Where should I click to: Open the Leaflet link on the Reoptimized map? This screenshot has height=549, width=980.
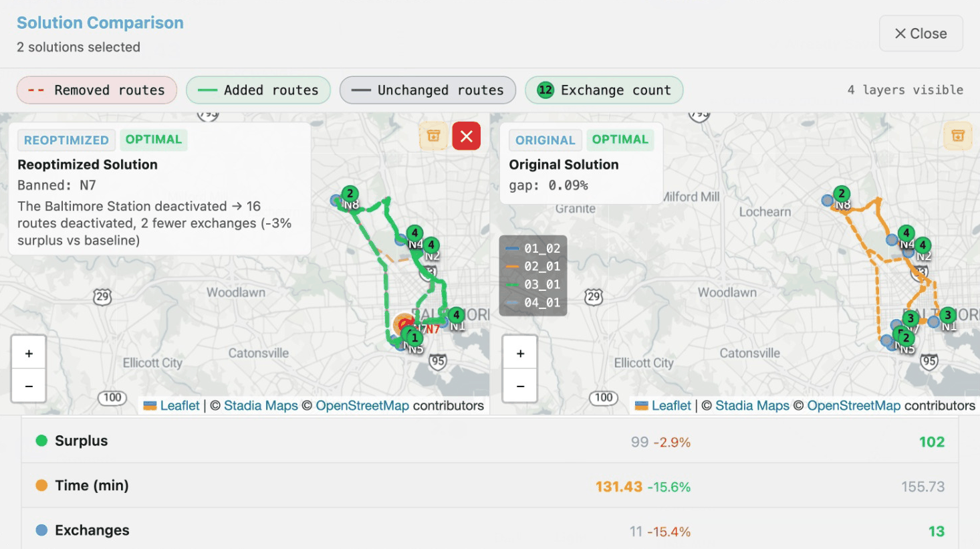[x=172, y=405]
